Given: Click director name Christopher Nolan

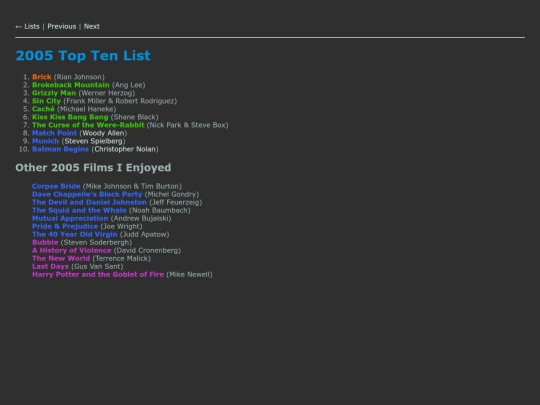Looking at the screenshot, I should (125, 149).
